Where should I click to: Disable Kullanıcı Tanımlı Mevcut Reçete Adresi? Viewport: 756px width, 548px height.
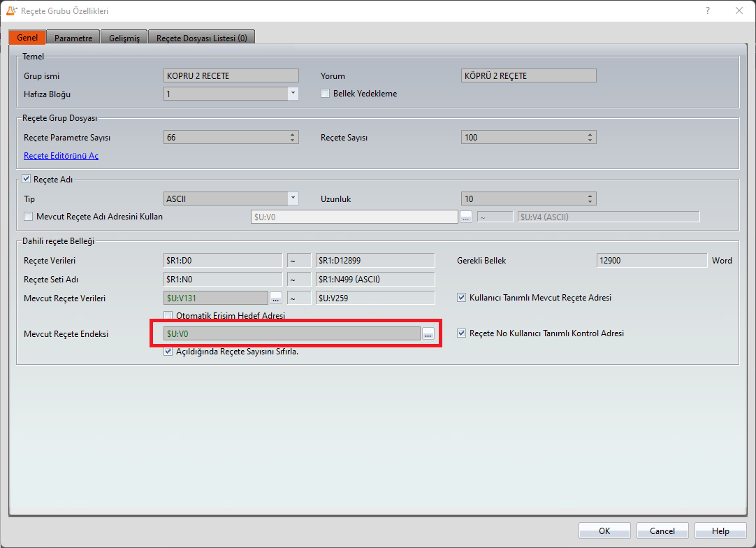click(461, 298)
